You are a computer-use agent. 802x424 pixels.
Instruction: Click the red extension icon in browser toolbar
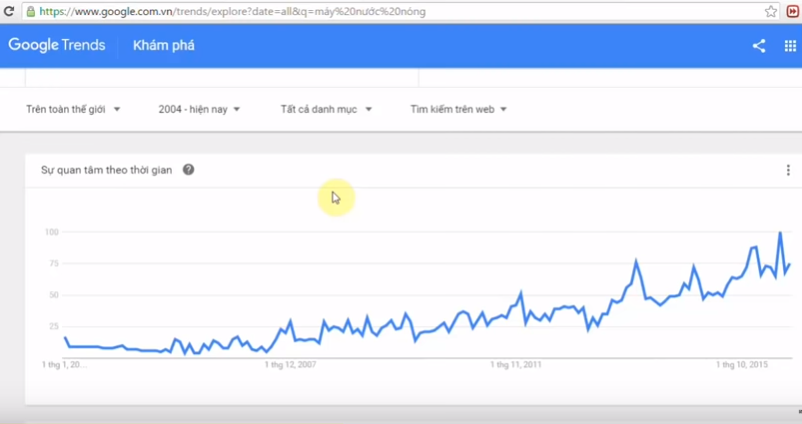792,11
